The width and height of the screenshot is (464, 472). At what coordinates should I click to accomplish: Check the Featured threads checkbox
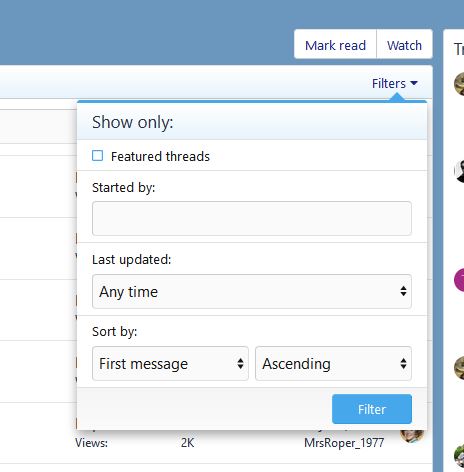pos(97,156)
